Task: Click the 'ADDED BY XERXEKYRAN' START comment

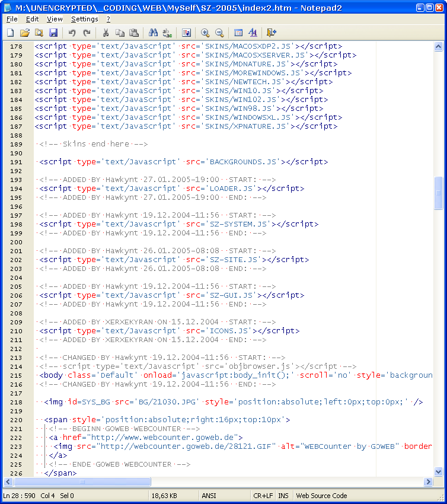Action: pyautogui.click(x=158, y=322)
